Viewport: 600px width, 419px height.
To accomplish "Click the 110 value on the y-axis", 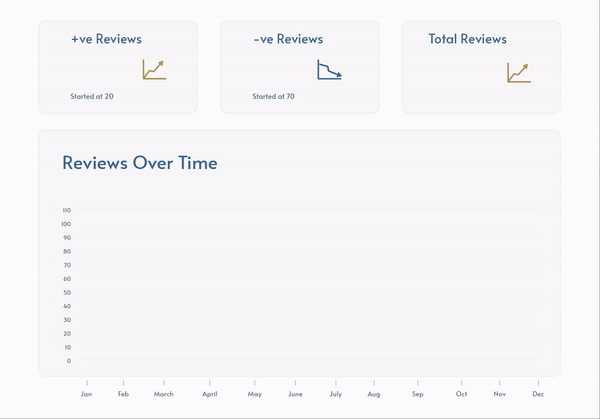I will (66, 210).
